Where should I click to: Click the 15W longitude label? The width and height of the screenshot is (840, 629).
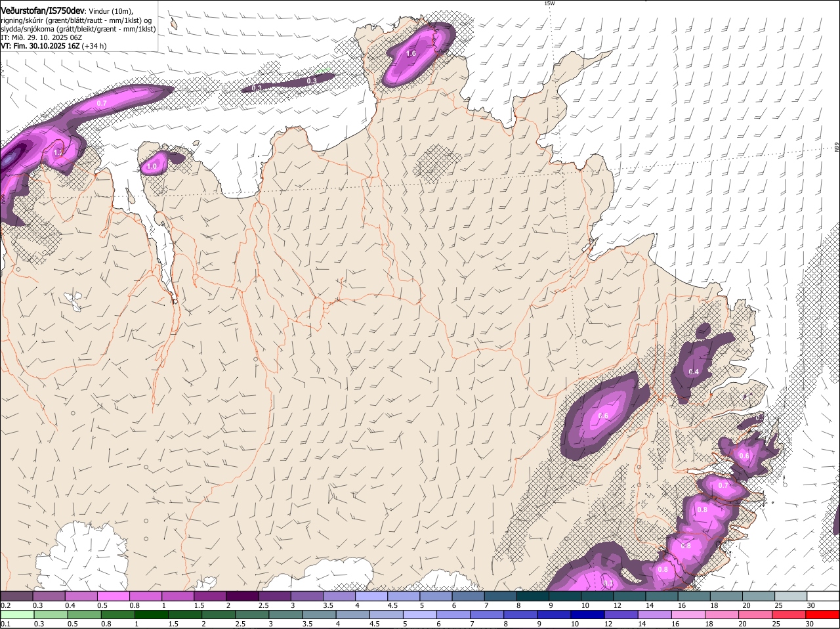(x=549, y=3)
